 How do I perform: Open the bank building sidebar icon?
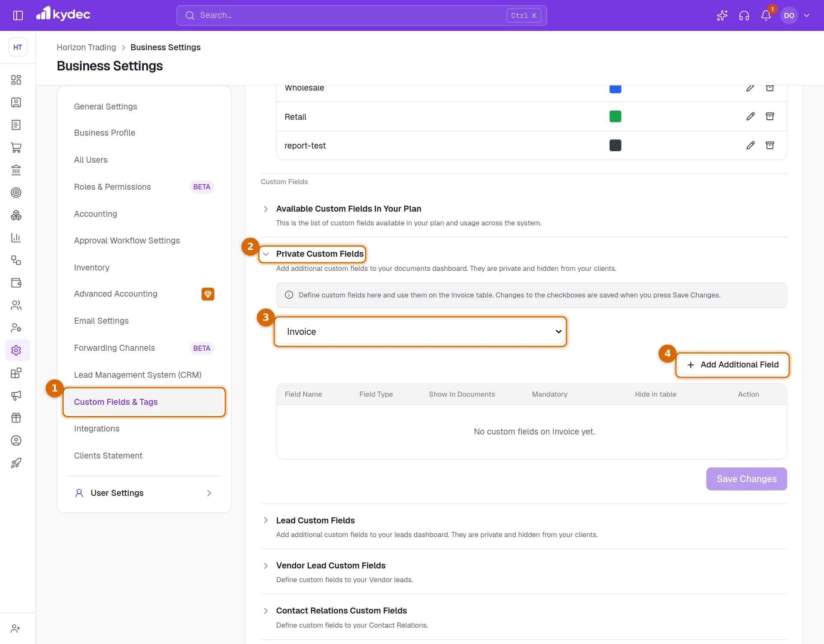16,170
